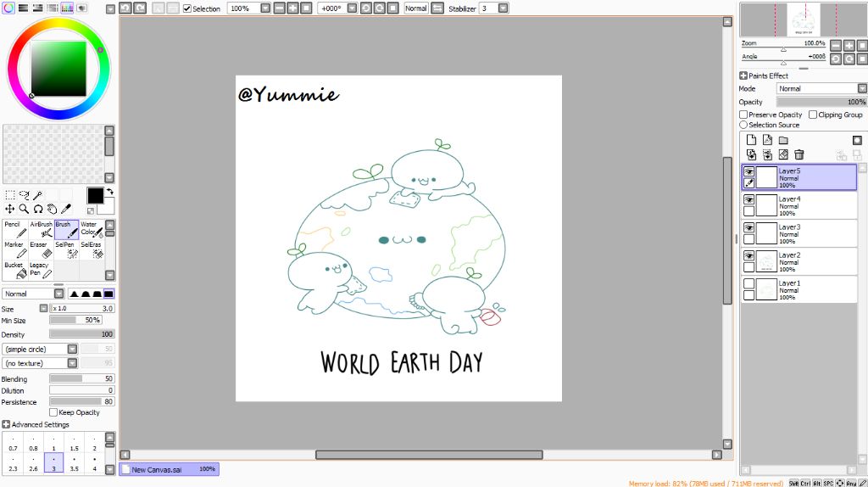The width and height of the screenshot is (868, 487).
Task: Click the redo arrow in top toolbar
Action: 140,8
